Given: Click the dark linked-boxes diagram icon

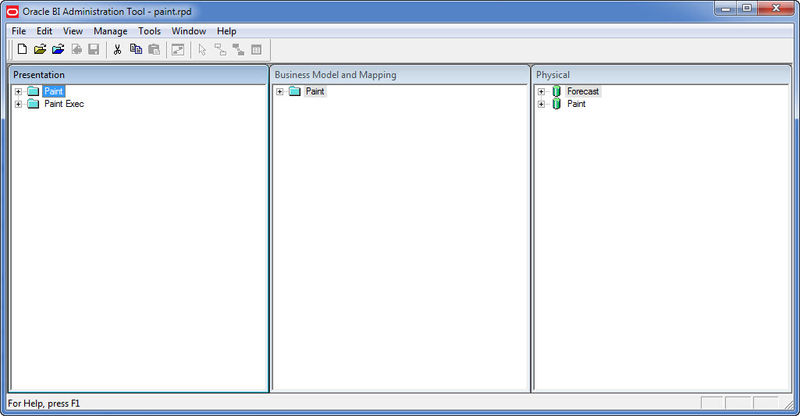Looking at the screenshot, I should tap(238, 50).
